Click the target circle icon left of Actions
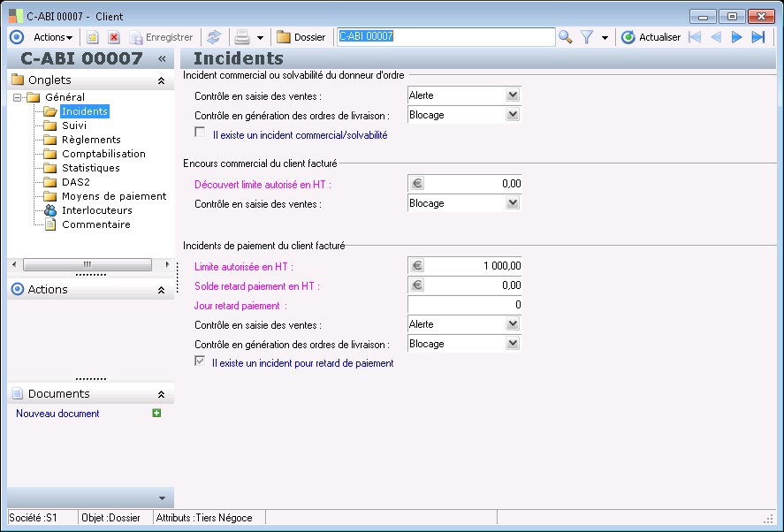This screenshot has height=532, width=784. pyautogui.click(x=17, y=37)
